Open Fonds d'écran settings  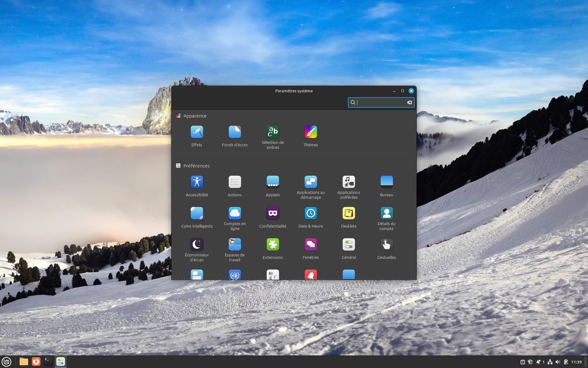pyautogui.click(x=235, y=132)
